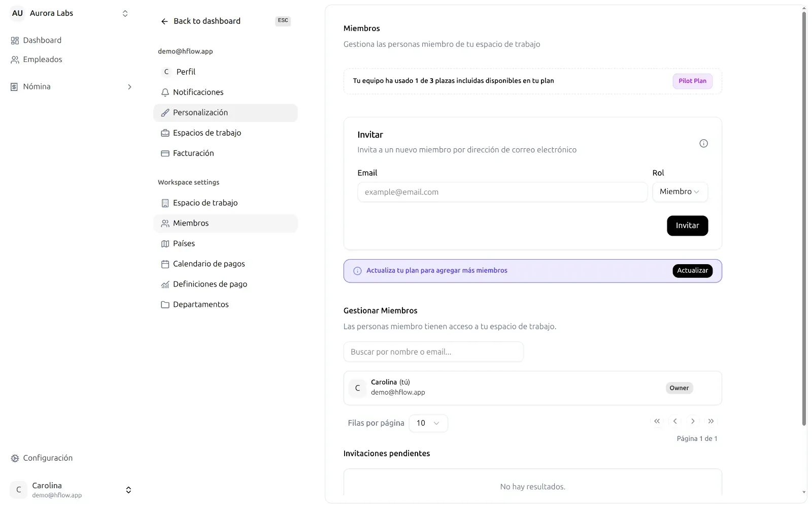The width and height of the screenshot is (812, 508).
Task: Click the info icon in Invitar card
Action: [x=703, y=143]
